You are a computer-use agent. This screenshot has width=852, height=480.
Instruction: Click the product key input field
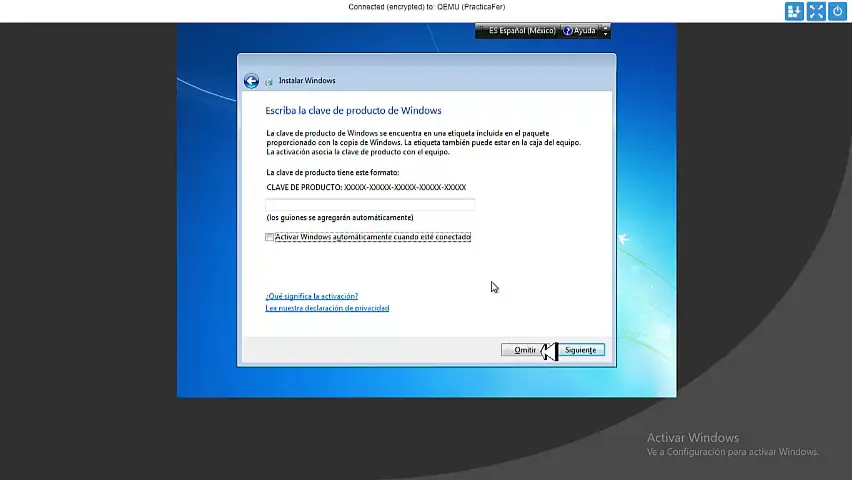(x=370, y=204)
